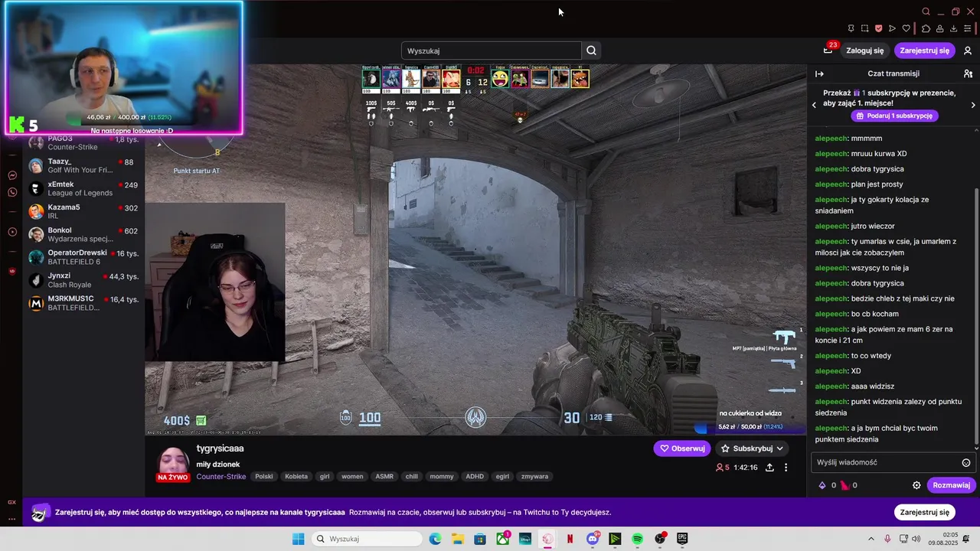Click Zaloguj się button
Viewport: 980px width, 551px height.
point(864,51)
